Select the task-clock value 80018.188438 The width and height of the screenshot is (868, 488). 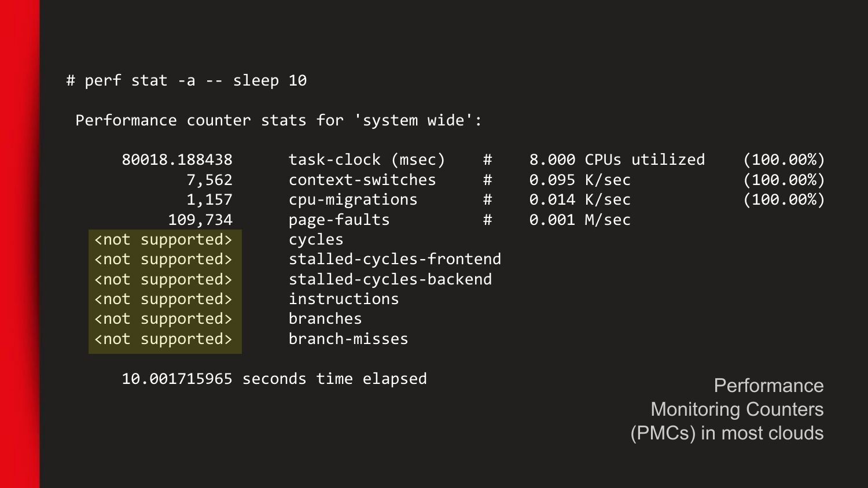(177, 160)
